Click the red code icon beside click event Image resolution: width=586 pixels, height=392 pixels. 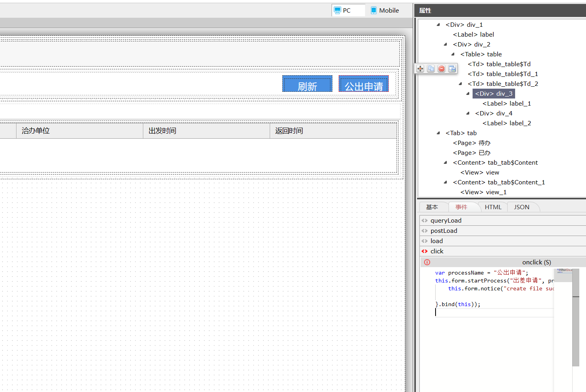click(425, 251)
